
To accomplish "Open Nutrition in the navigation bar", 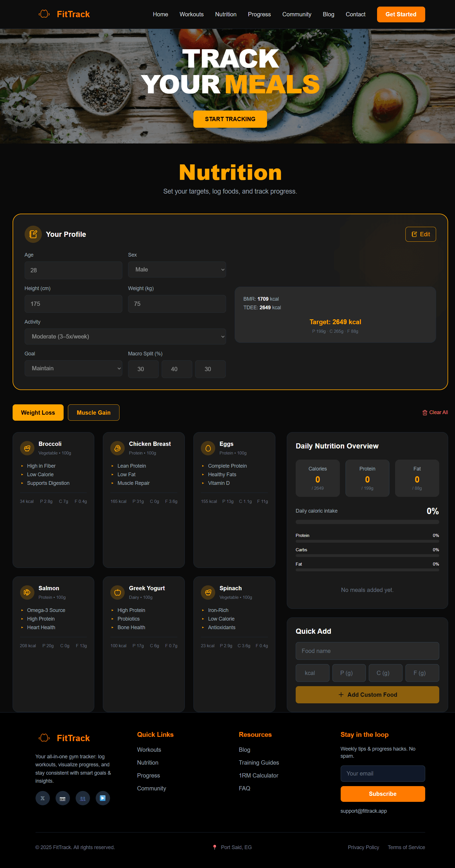I will 226,14.
